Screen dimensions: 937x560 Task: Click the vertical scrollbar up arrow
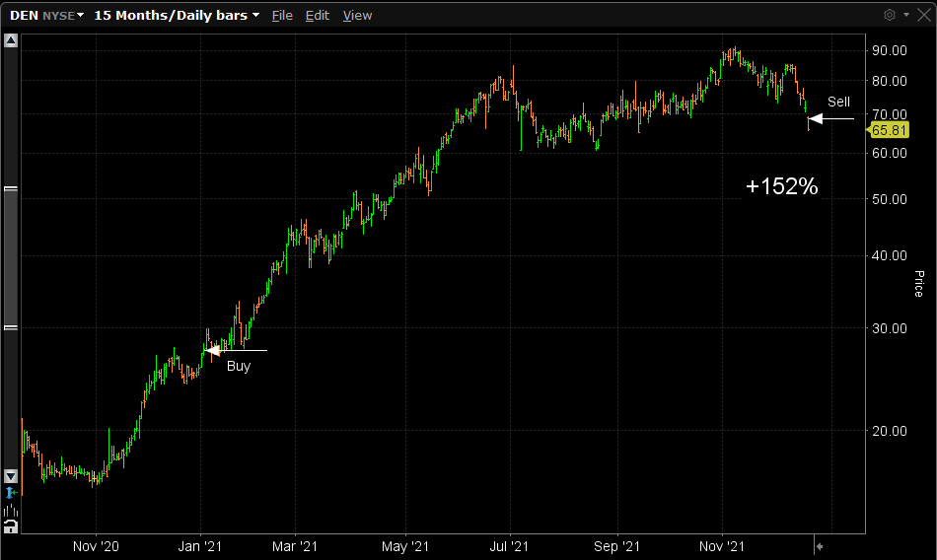11,40
